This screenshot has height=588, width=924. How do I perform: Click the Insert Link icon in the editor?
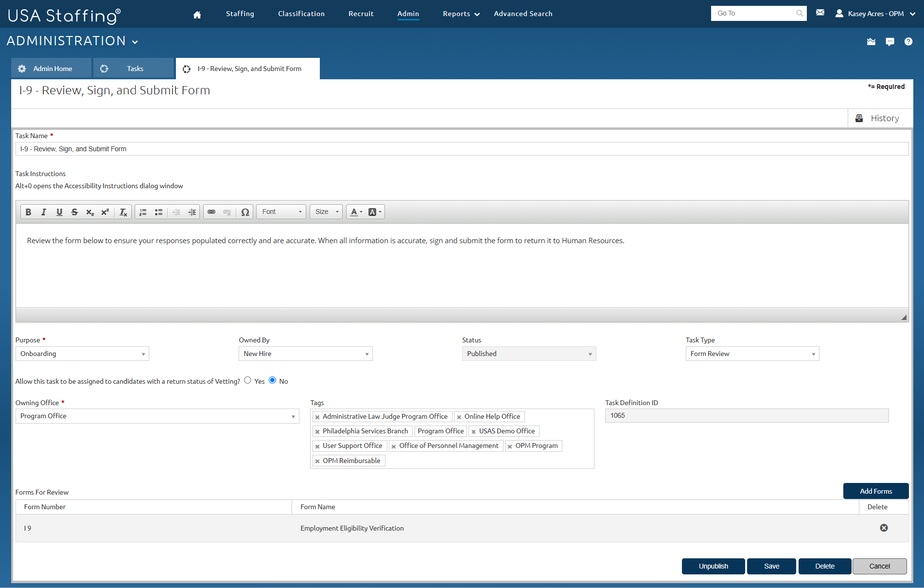pyautogui.click(x=211, y=212)
